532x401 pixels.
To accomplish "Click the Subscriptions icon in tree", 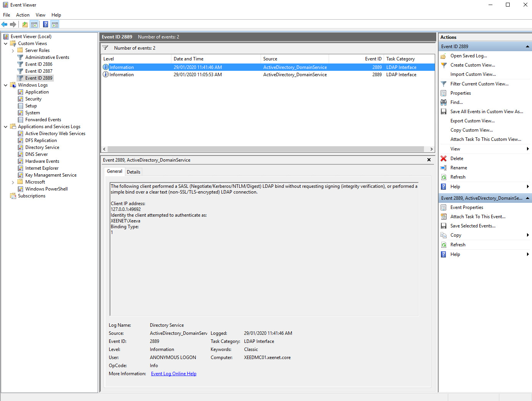I will pos(13,196).
